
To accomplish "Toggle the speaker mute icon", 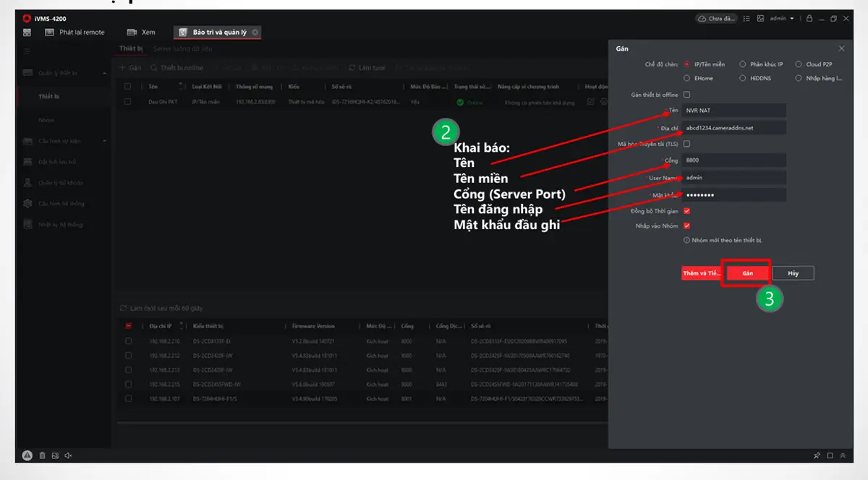I will (x=69, y=455).
